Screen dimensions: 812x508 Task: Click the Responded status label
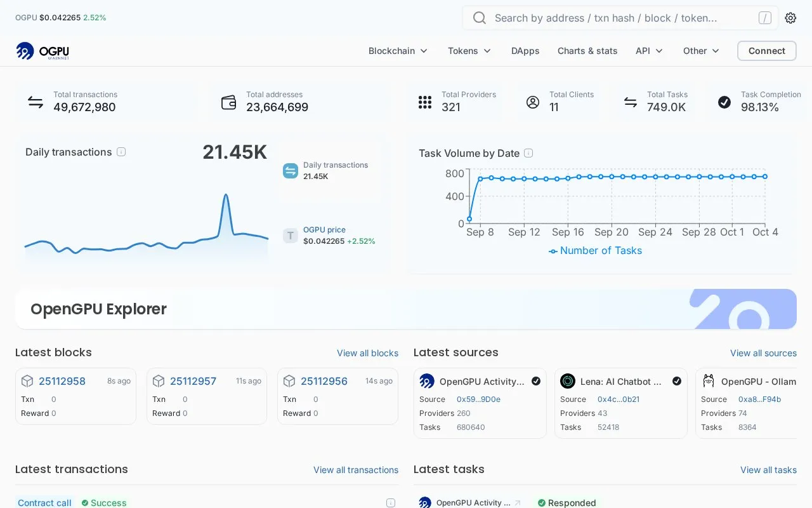pos(567,502)
